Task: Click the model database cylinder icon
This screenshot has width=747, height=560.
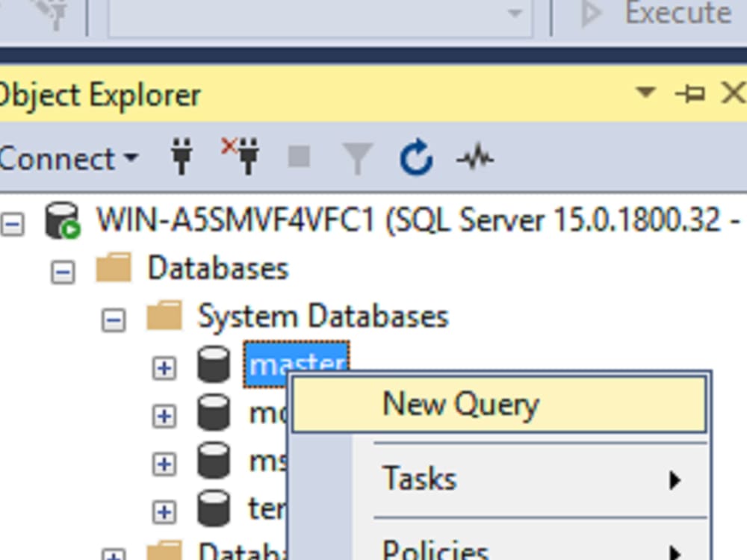Action: click(214, 412)
